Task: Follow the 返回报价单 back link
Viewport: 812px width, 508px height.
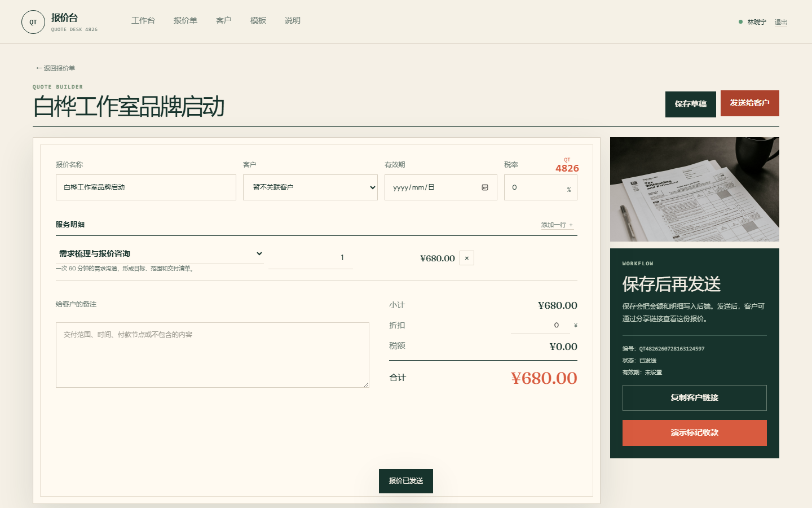Action: (55, 68)
